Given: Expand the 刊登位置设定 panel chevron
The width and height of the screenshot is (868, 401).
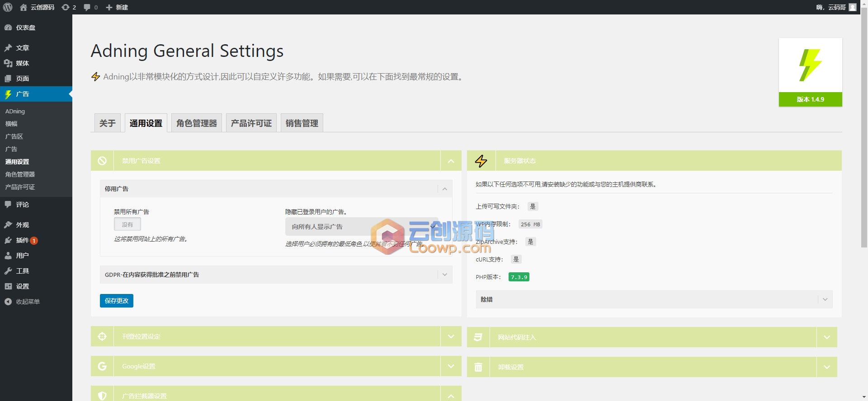Looking at the screenshot, I should (x=451, y=336).
